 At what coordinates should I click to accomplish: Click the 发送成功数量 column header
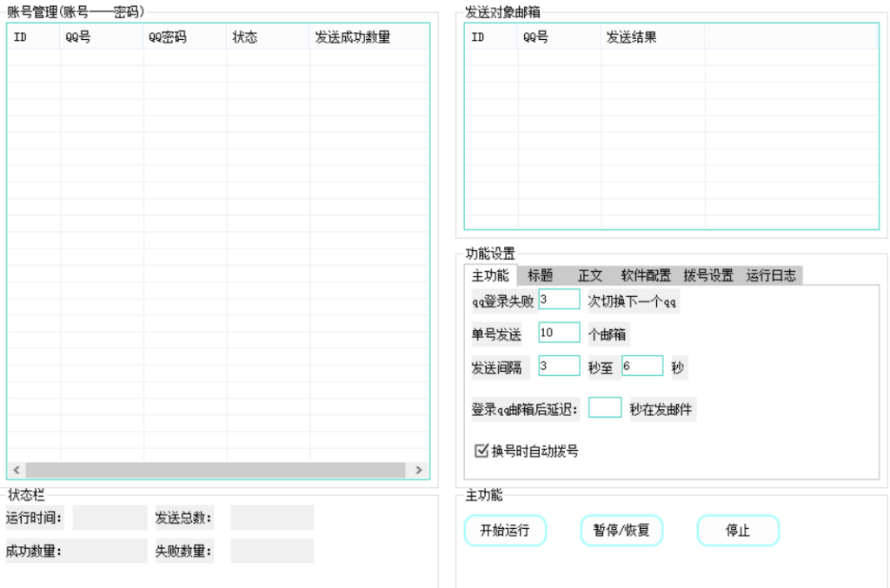coord(354,37)
